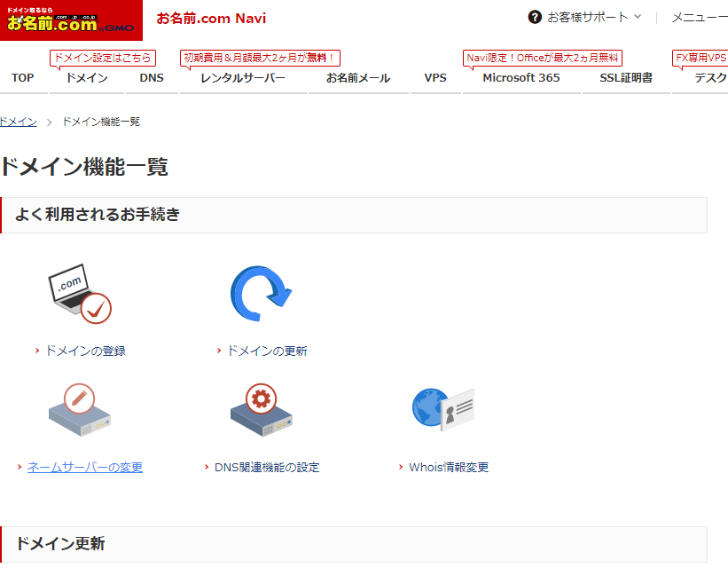Open the Whois情報変更 link
This screenshot has width=728, height=568.
(x=449, y=467)
